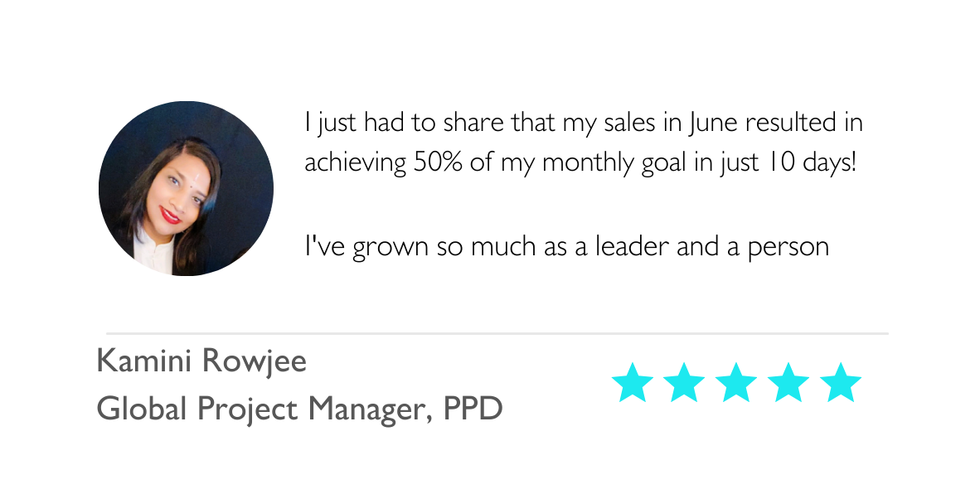Screen dimensions: 980x499
Task: Select the third cyan rating star
Action: pyautogui.click(x=737, y=382)
